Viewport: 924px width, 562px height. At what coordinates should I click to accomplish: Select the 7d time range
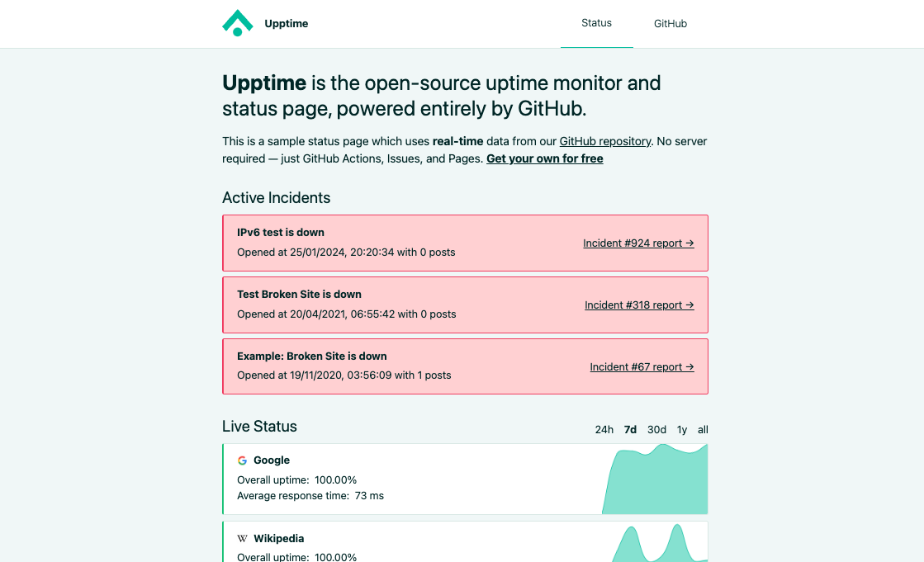[629, 429]
